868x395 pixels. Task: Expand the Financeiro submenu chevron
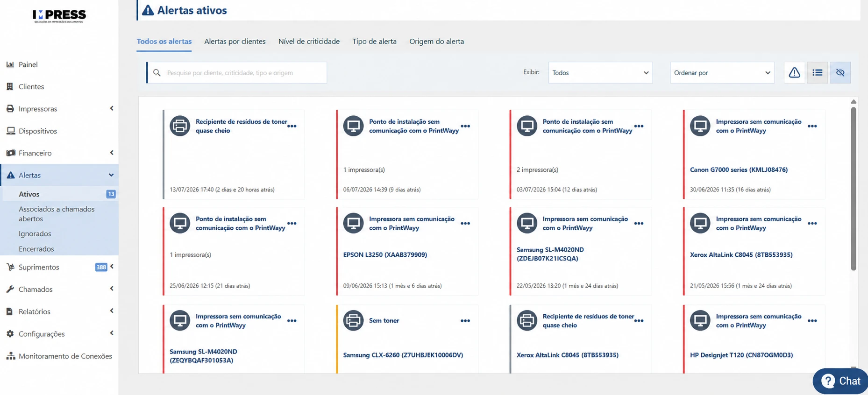point(112,153)
